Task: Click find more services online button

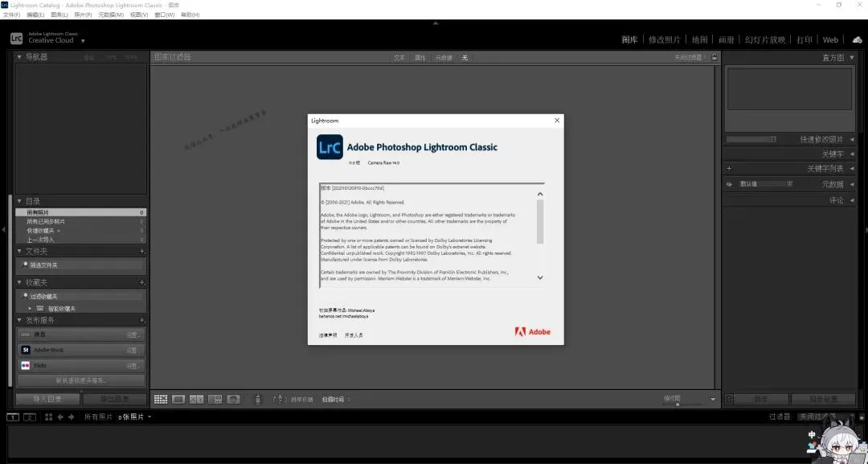Action: point(81,381)
